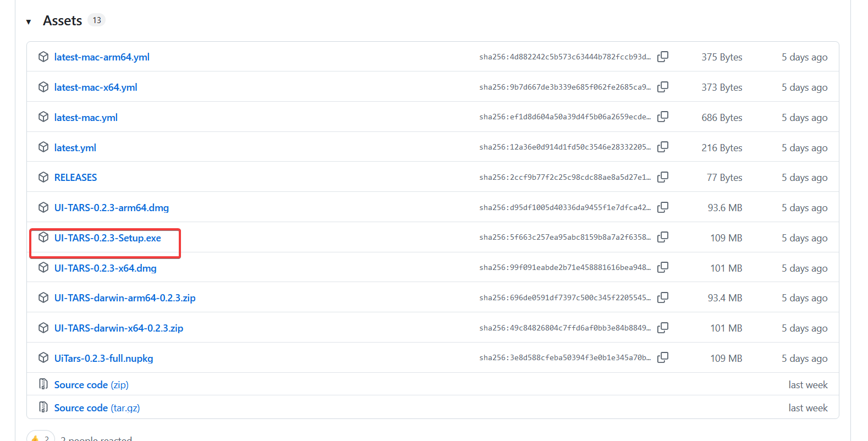Download Source code (tar.gz)

click(x=97, y=408)
